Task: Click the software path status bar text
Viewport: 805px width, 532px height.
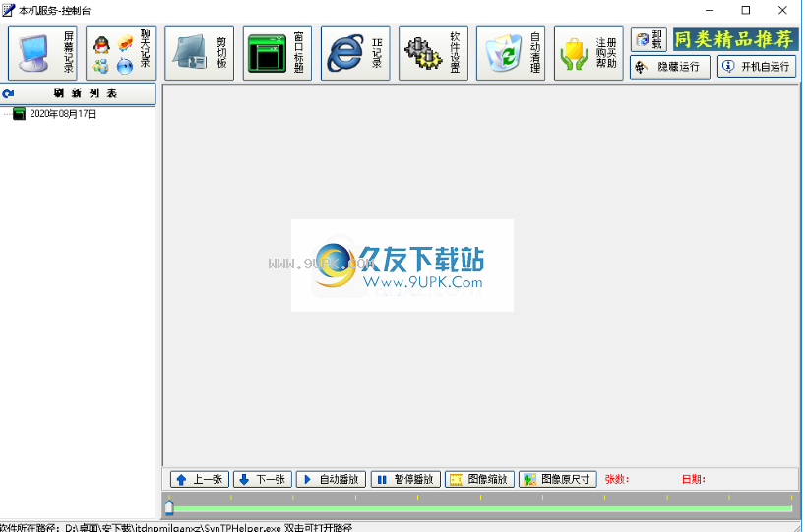Action: 175,527
